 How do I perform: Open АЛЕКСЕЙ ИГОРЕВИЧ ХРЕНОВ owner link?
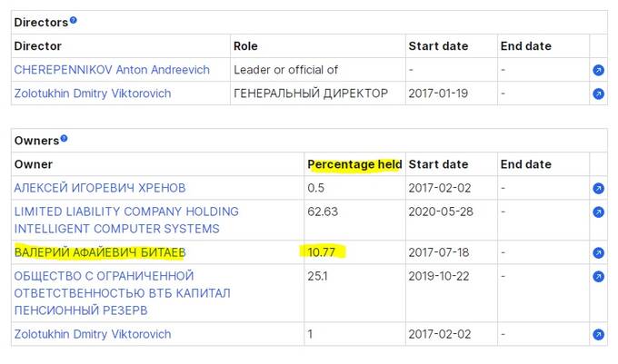click(100, 188)
